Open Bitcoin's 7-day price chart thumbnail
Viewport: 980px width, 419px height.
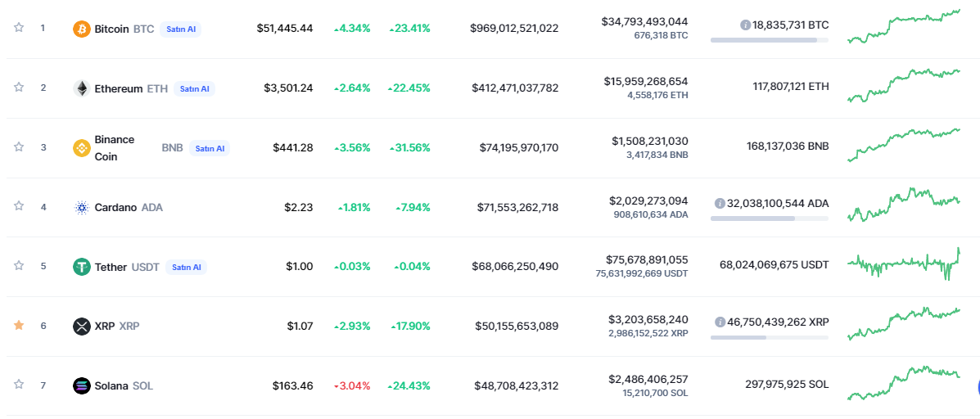tap(904, 26)
